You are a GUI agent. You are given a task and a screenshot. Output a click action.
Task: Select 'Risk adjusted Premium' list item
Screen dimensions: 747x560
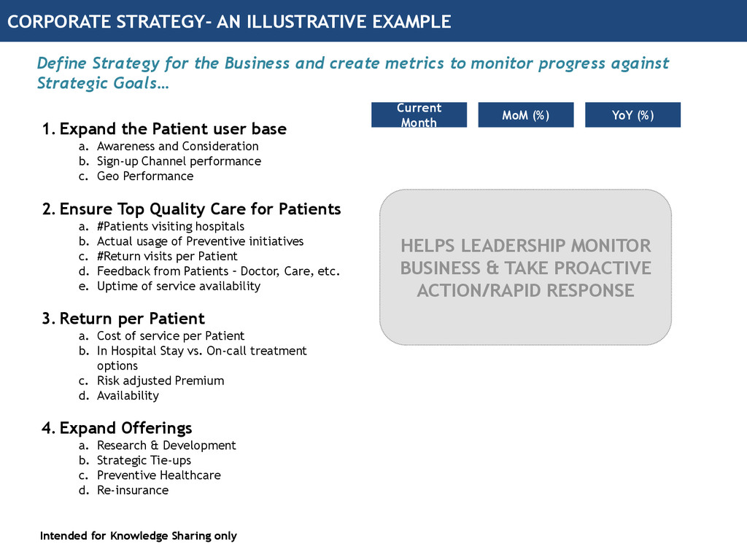pos(160,381)
